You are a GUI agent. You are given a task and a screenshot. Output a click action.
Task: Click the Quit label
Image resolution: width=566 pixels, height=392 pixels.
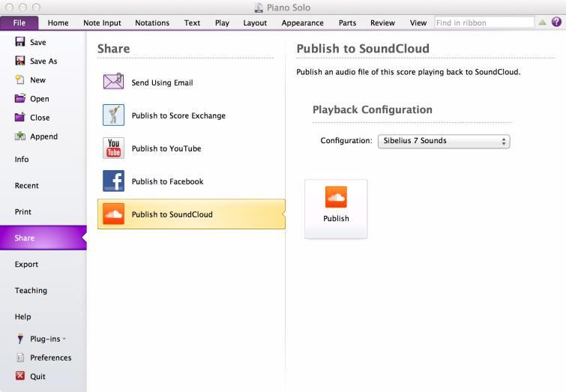[37, 376]
